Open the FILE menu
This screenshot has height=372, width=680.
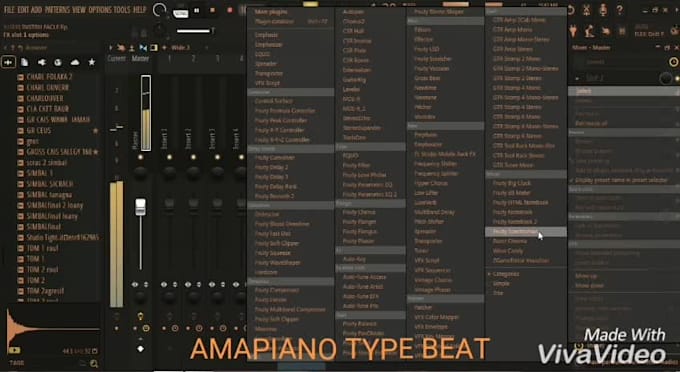click(9, 10)
